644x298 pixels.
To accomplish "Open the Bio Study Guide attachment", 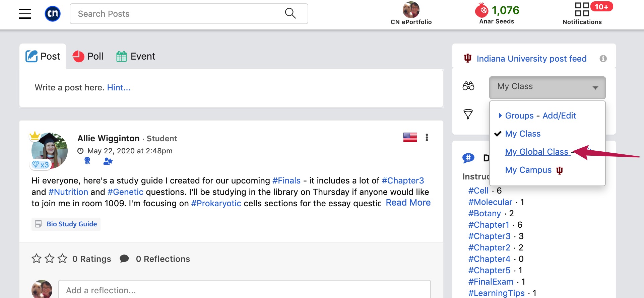I will tap(66, 224).
